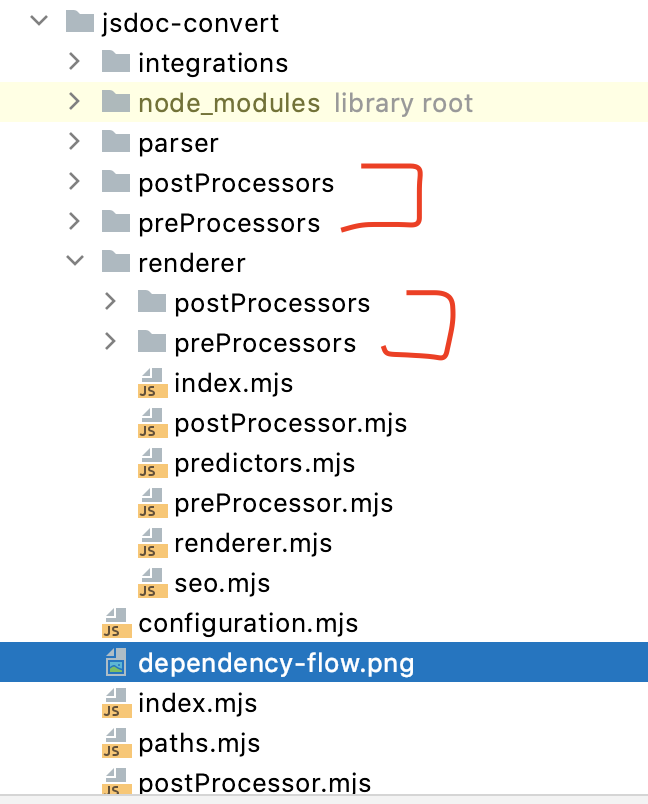648x804 pixels.
Task: Expand the integrations folder
Action: click(x=74, y=62)
